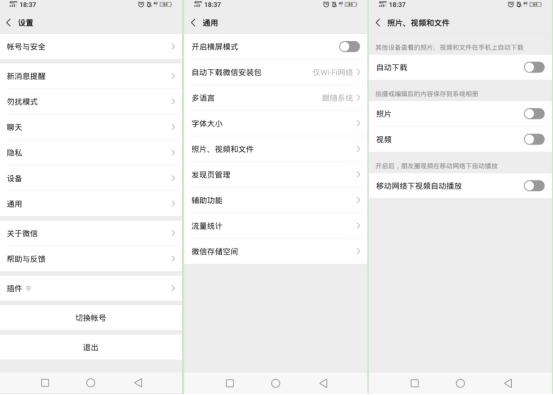Viewport: 553px width, 395px height.
Task: Tap the square recents button in 照片、视频和文件 screen
Action: [415, 383]
